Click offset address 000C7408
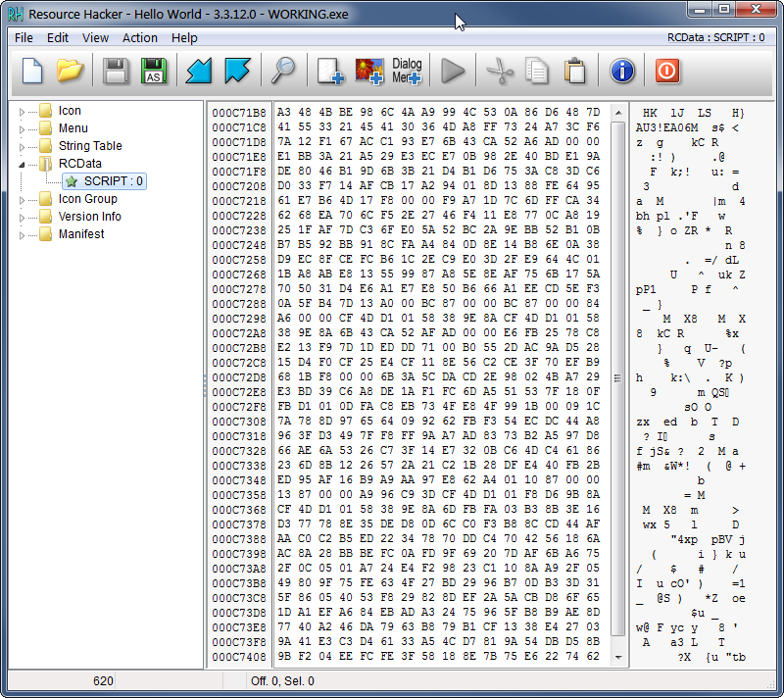Viewport: 784px width, 698px height. [x=239, y=657]
